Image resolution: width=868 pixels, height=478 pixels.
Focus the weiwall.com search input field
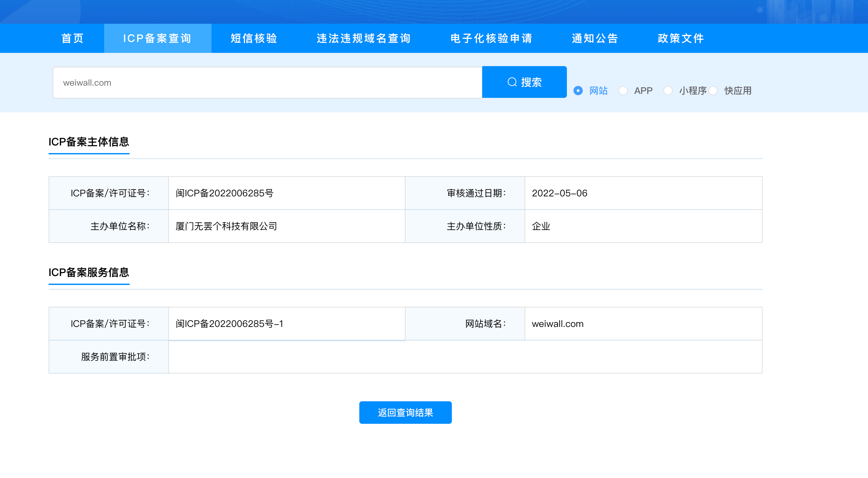click(x=267, y=83)
